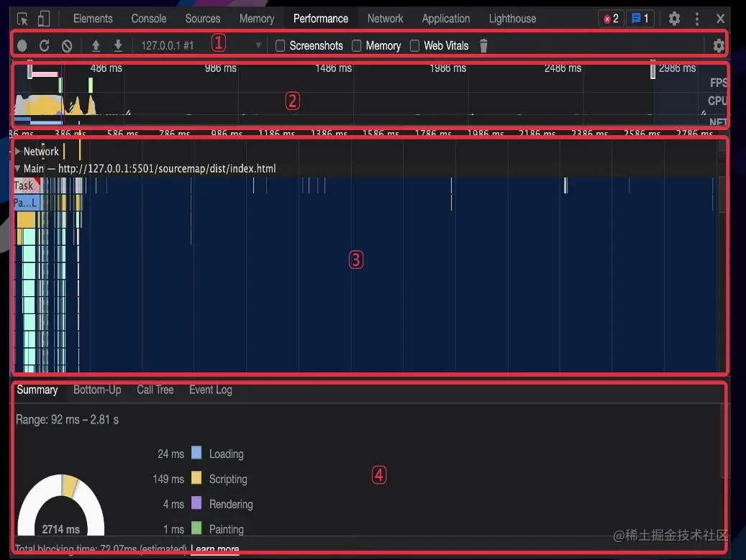Switch to the Event Log tab
Image resolution: width=746 pixels, height=560 pixels.
coord(210,390)
